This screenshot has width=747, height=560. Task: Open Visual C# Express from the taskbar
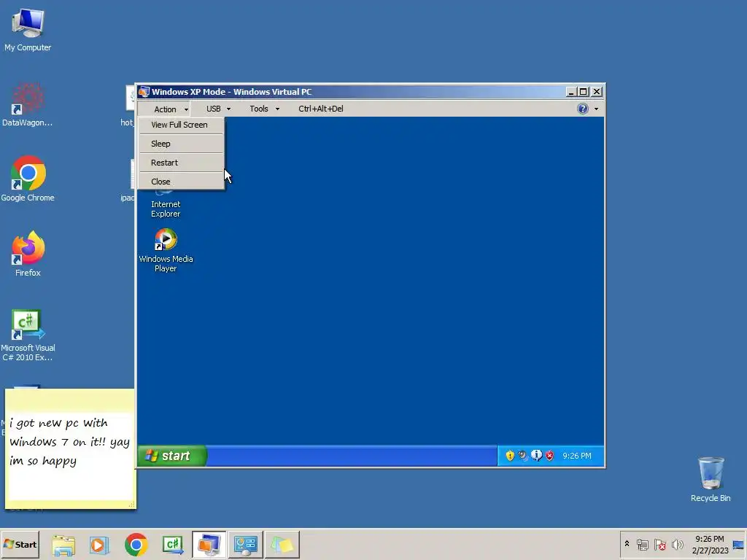(x=172, y=545)
